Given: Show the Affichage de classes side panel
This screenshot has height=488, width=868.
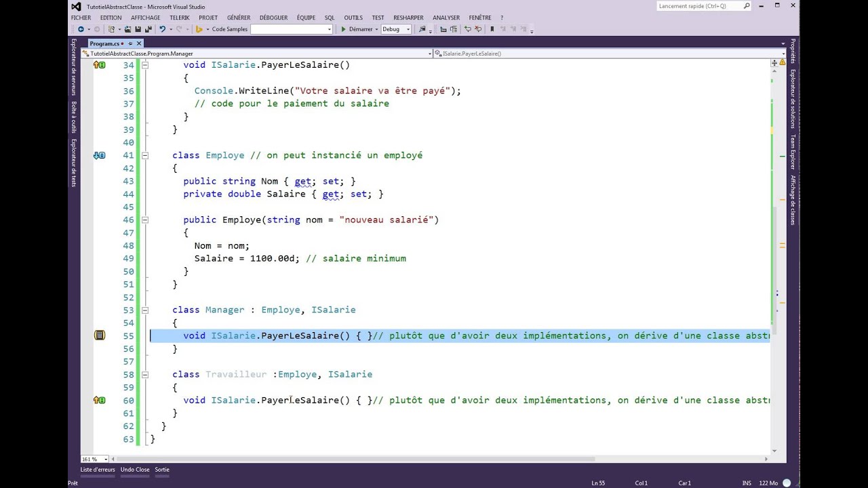Looking at the screenshot, I should (x=793, y=200).
